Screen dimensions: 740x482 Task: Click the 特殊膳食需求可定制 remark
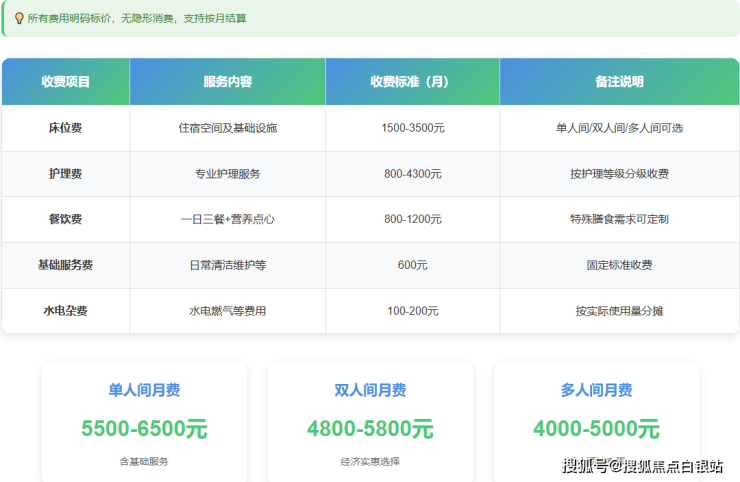tap(619, 219)
